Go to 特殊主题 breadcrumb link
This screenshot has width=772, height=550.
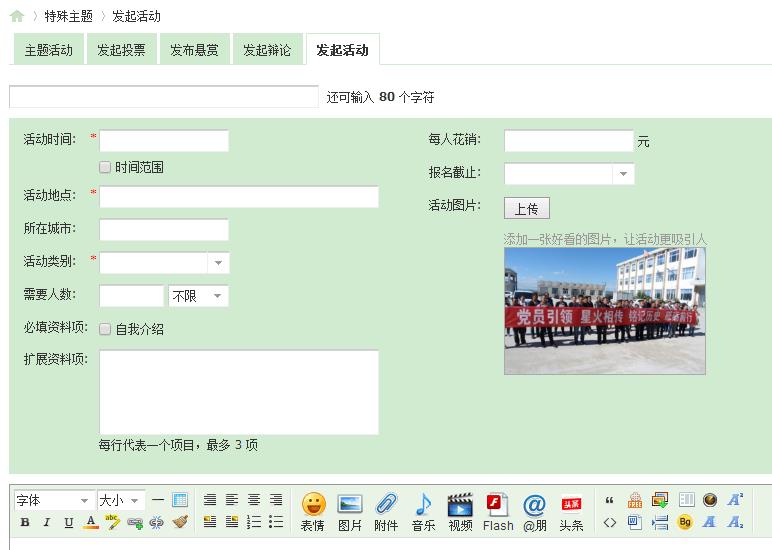[x=68, y=16]
